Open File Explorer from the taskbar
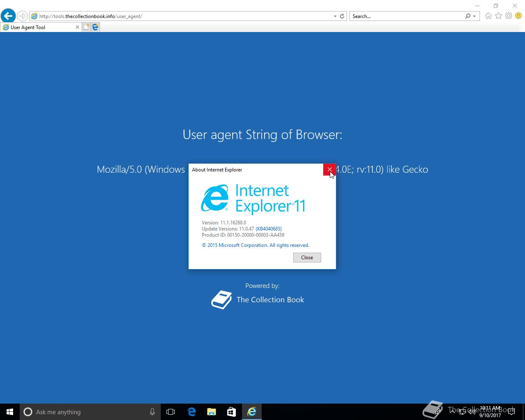 [x=212, y=412]
